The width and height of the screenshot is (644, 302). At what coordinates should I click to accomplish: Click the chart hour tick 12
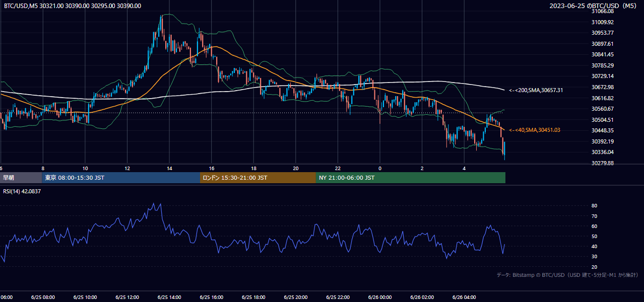point(127,168)
